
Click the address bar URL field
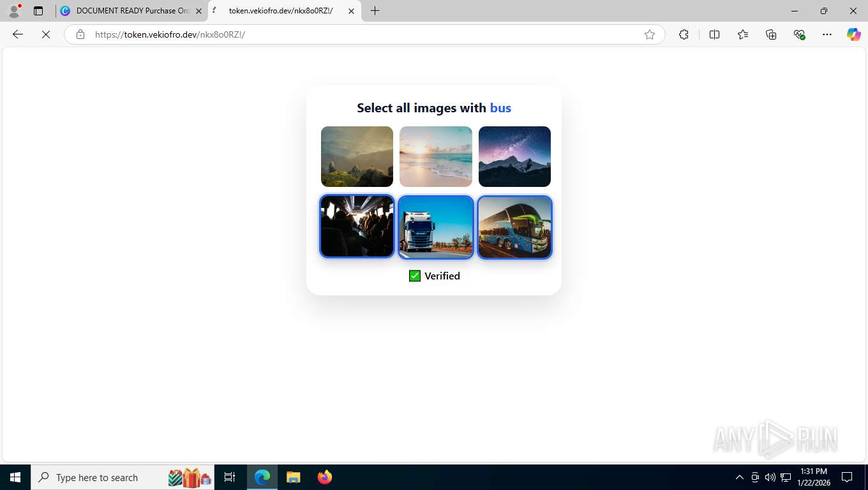[364, 34]
